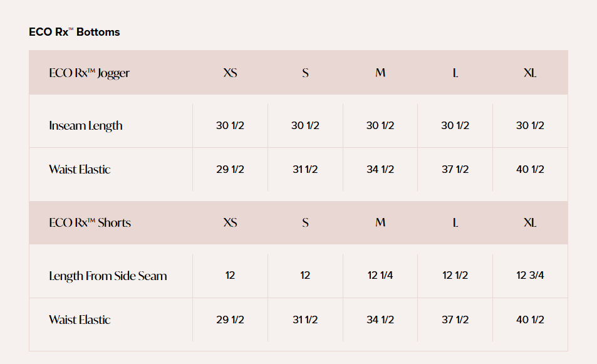Select the ECO Rx Jogger row header
The height and width of the screenshot is (364, 597).
(x=90, y=73)
